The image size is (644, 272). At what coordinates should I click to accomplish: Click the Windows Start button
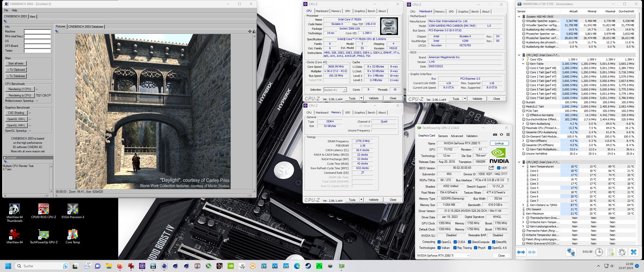pos(8,266)
